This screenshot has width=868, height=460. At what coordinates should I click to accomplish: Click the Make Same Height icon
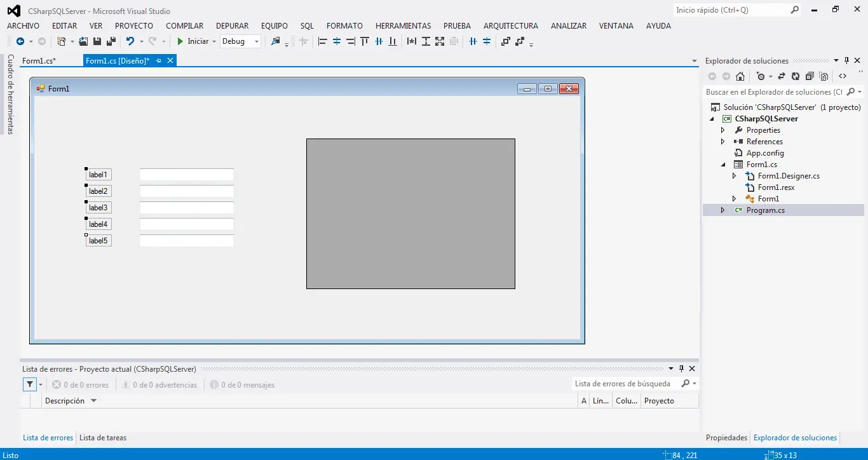(x=426, y=41)
